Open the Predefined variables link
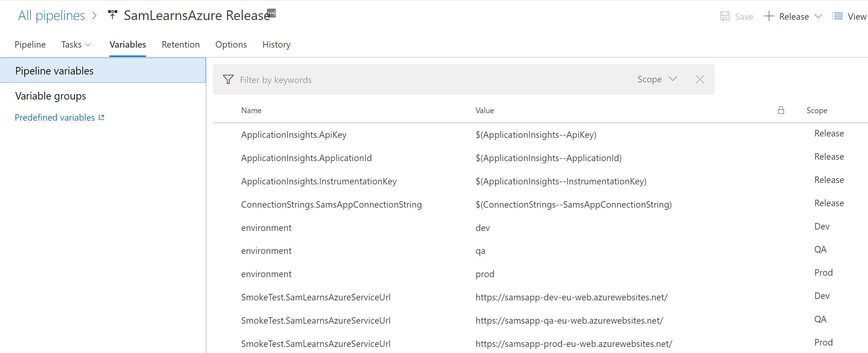 coord(55,117)
